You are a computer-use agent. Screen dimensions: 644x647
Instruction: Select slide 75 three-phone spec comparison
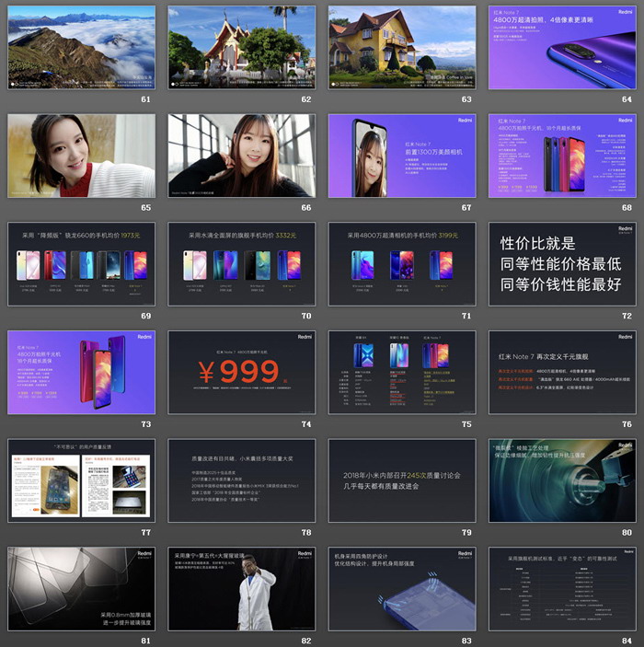pyautogui.click(x=402, y=372)
